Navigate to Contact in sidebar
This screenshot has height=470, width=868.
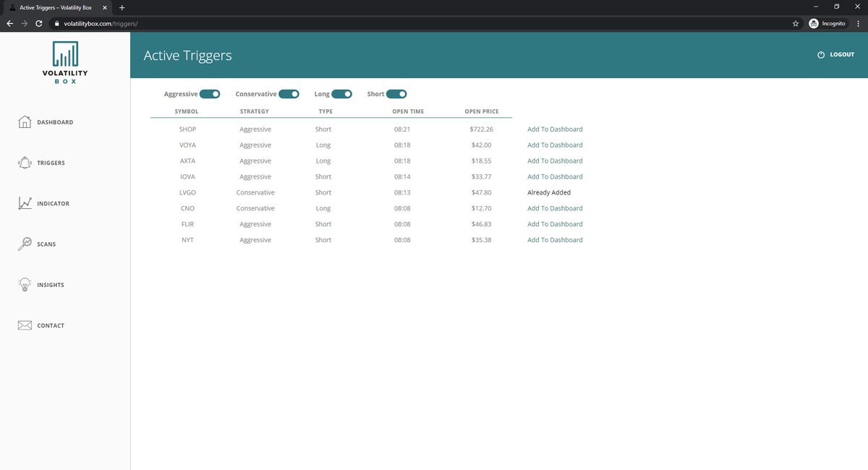51,325
